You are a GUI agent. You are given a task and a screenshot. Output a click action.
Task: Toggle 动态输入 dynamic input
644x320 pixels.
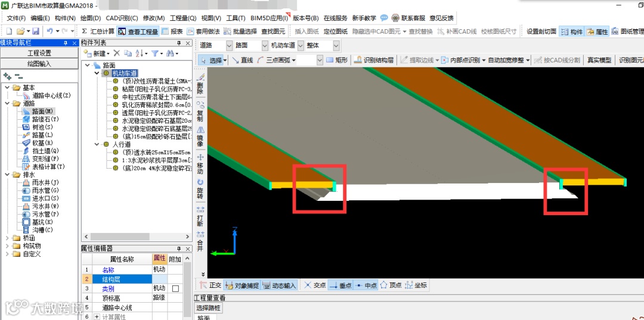279,285
